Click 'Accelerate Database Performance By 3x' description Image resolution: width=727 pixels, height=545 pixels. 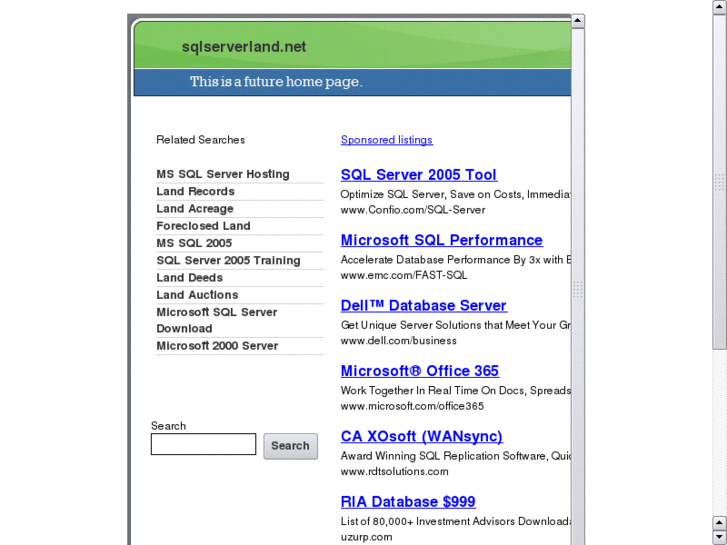click(x=455, y=259)
